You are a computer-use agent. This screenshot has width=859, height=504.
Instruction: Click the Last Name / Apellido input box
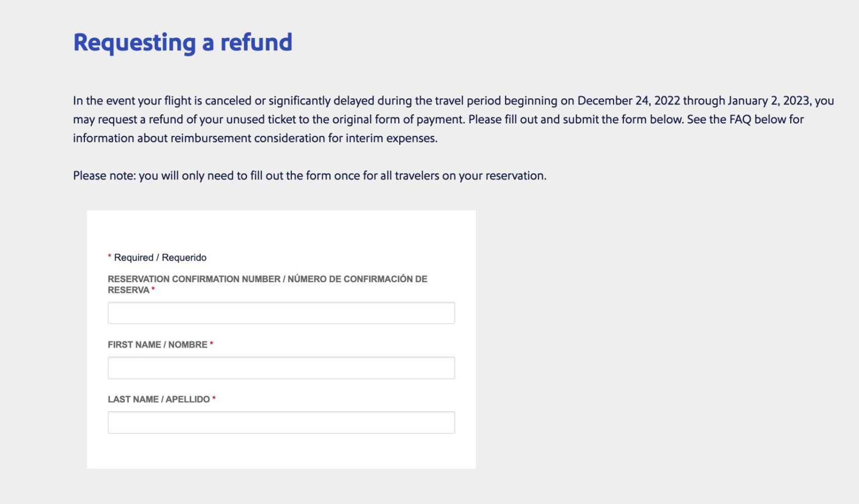click(x=281, y=422)
